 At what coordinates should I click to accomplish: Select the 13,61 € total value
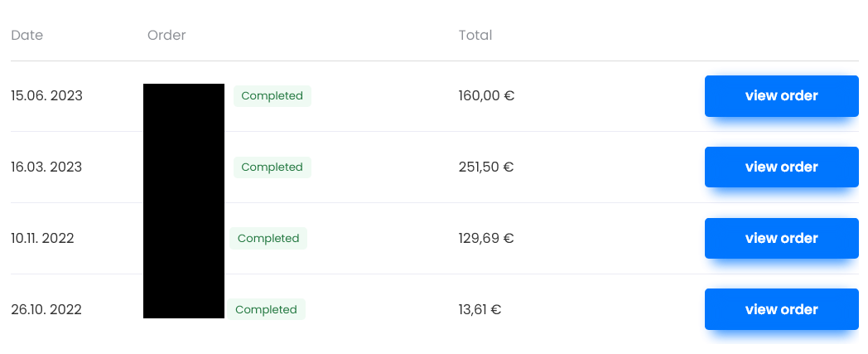[x=480, y=309]
